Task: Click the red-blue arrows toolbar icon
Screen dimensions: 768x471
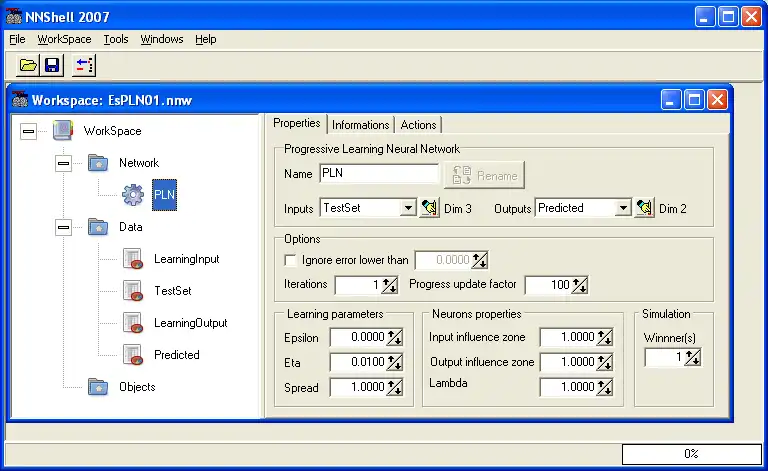Action: tap(84, 65)
